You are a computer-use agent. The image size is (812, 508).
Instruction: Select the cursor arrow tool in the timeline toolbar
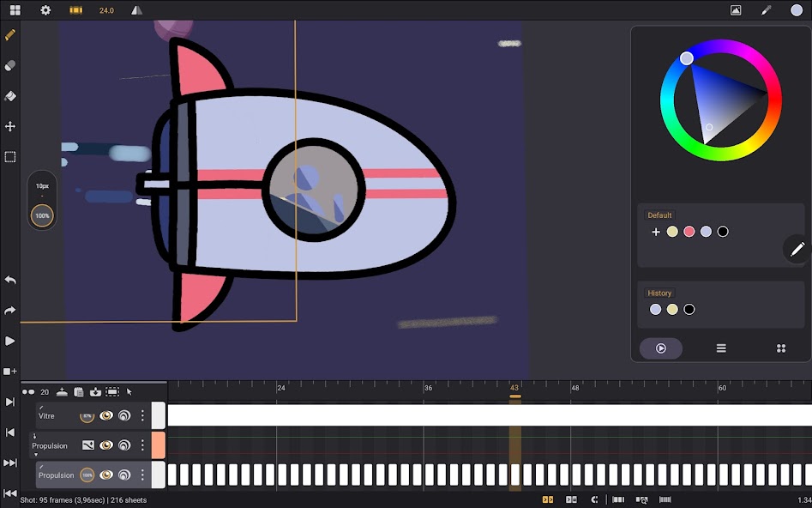(x=129, y=392)
